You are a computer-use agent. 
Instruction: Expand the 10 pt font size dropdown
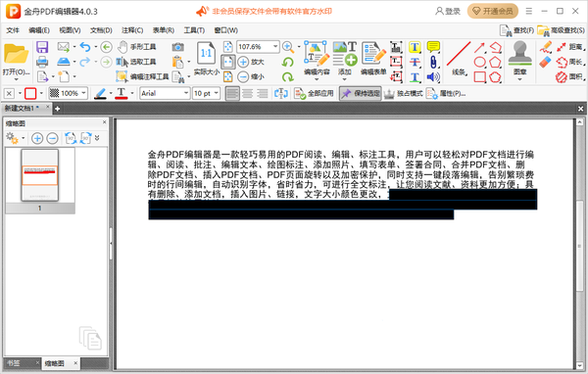206,93
